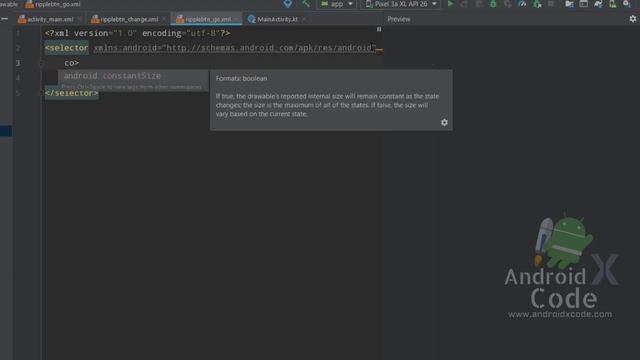Place the cursor after 'co' on line 3

(74, 63)
